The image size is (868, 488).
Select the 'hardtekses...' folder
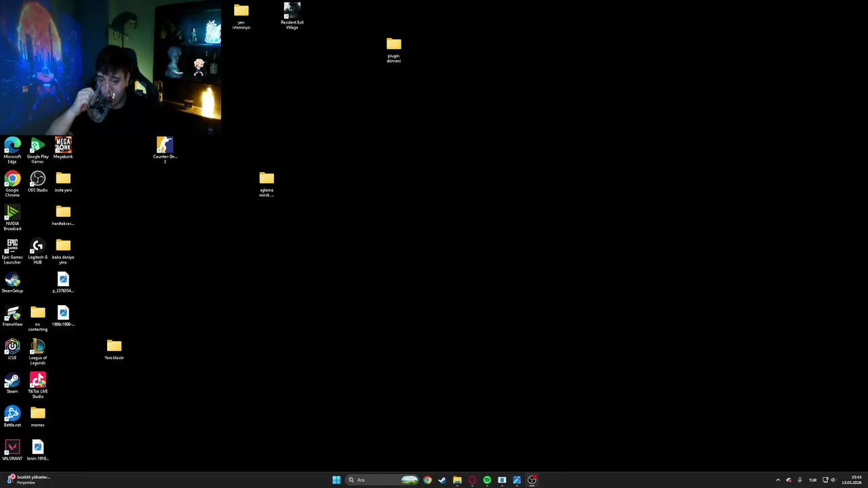63,216
